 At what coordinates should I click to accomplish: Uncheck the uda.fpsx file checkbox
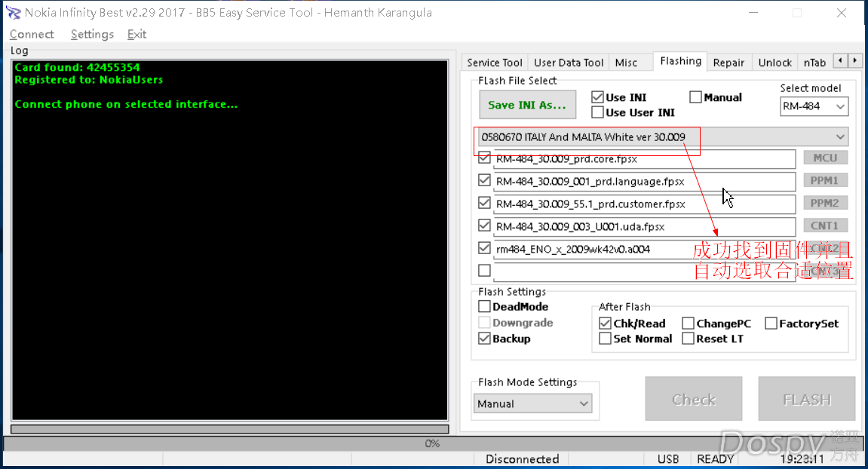point(484,226)
